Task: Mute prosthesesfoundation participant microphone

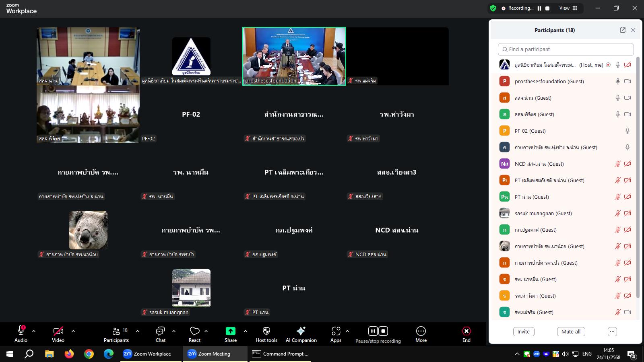Action: pyautogui.click(x=618, y=81)
